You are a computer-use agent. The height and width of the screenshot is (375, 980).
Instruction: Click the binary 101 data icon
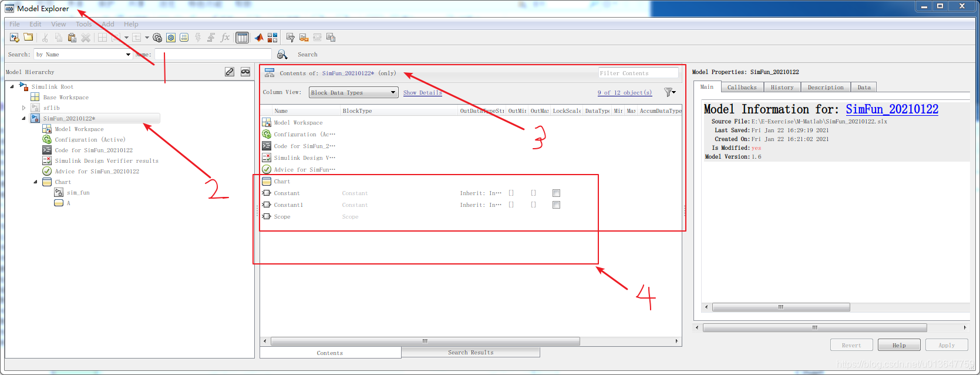tap(184, 38)
